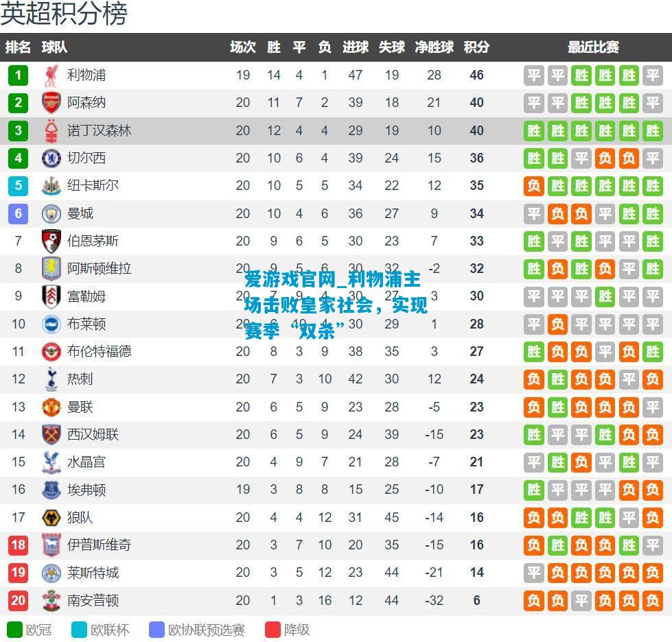Sort the table by 积分 column
This screenshot has height=642, width=672.
pos(476,47)
